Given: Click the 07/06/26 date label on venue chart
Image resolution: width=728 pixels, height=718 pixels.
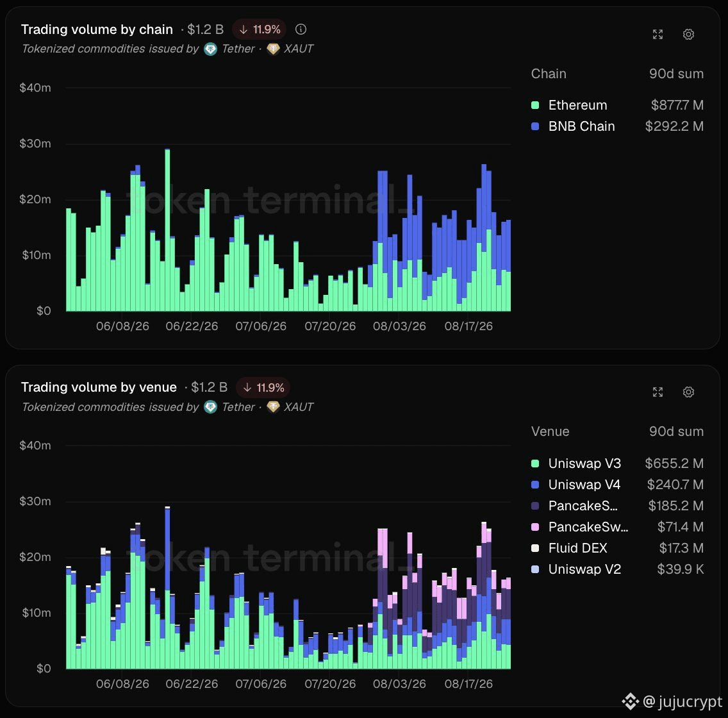Looking at the screenshot, I should 261,684.
